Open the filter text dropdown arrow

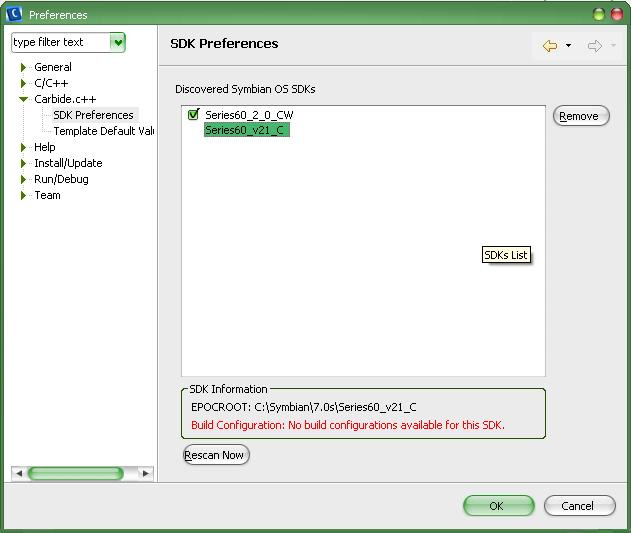coord(118,42)
